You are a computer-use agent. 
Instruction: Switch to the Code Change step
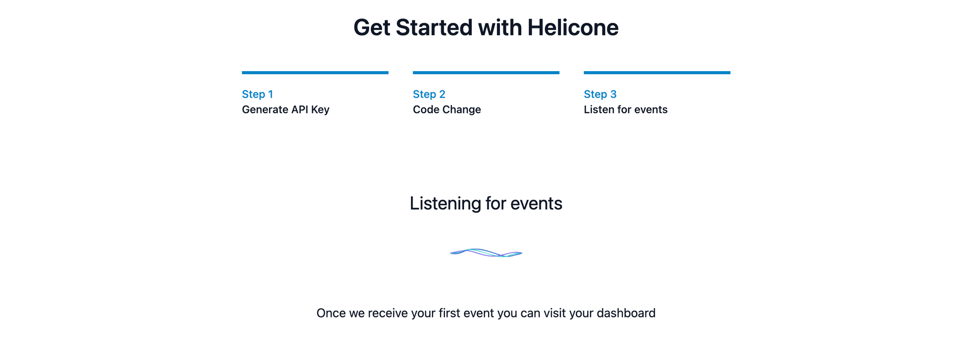446,109
